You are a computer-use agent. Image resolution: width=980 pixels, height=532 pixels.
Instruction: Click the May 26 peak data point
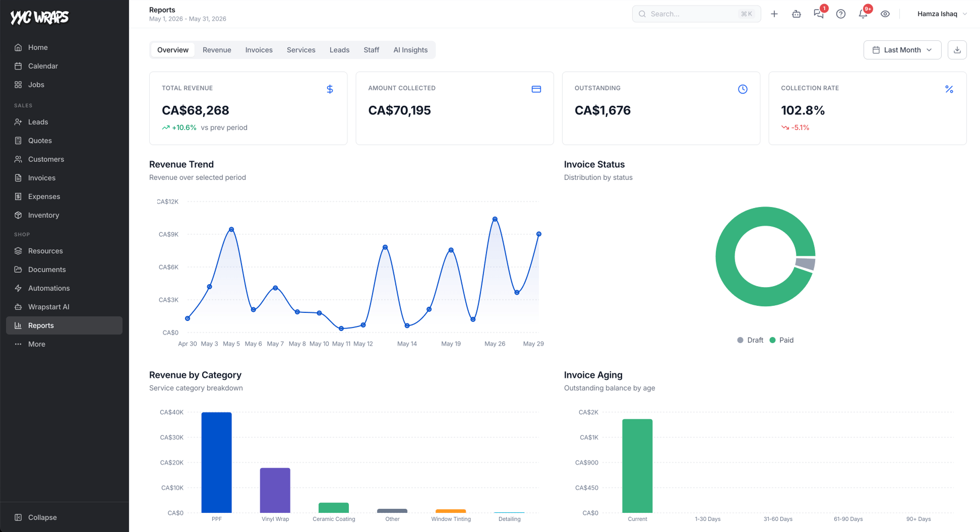click(495, 219)
